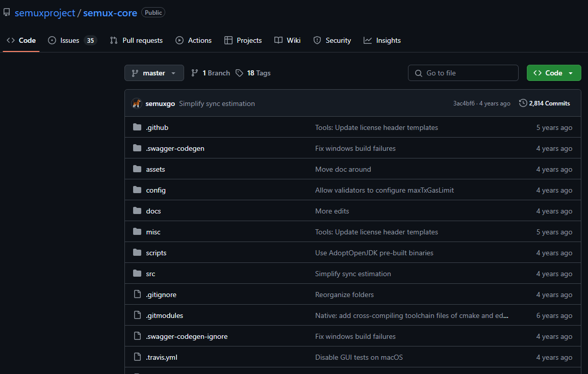588x374 pixels.
Task: Click the clock history icon by Commits
Action: [x=523, y=103]
